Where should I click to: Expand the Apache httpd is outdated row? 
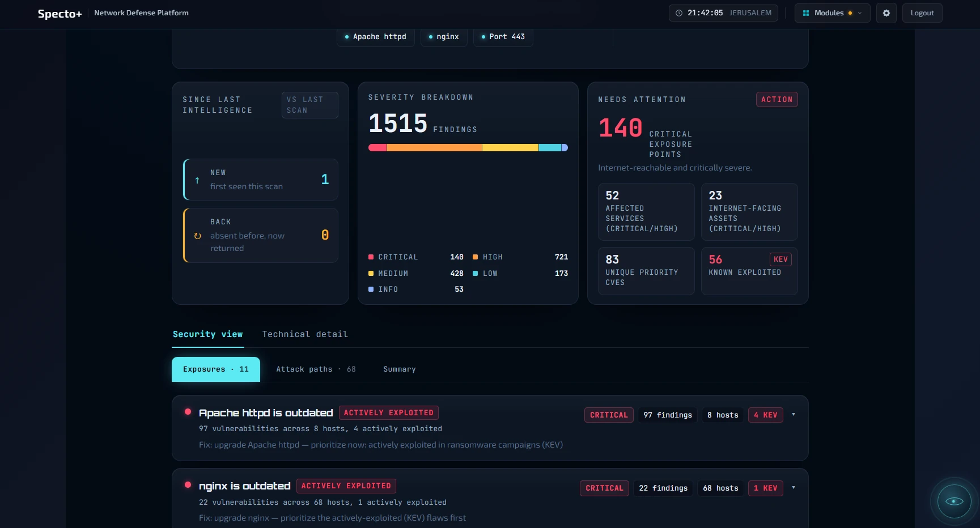(794, 415)
